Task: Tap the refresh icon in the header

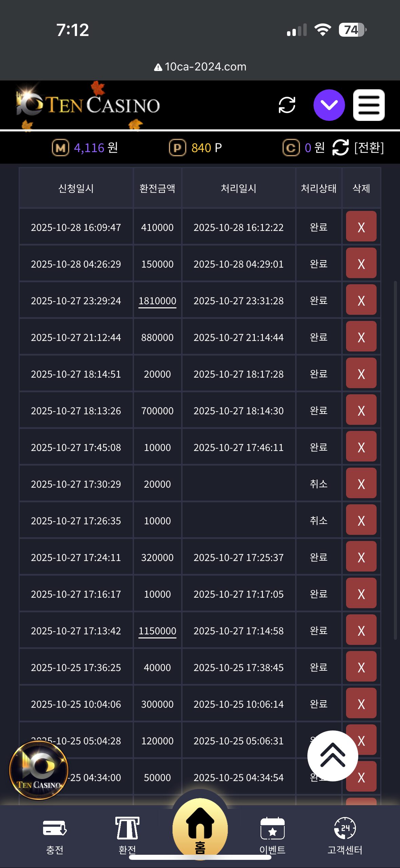Action: pyautogui.click(x=287, y=105)
